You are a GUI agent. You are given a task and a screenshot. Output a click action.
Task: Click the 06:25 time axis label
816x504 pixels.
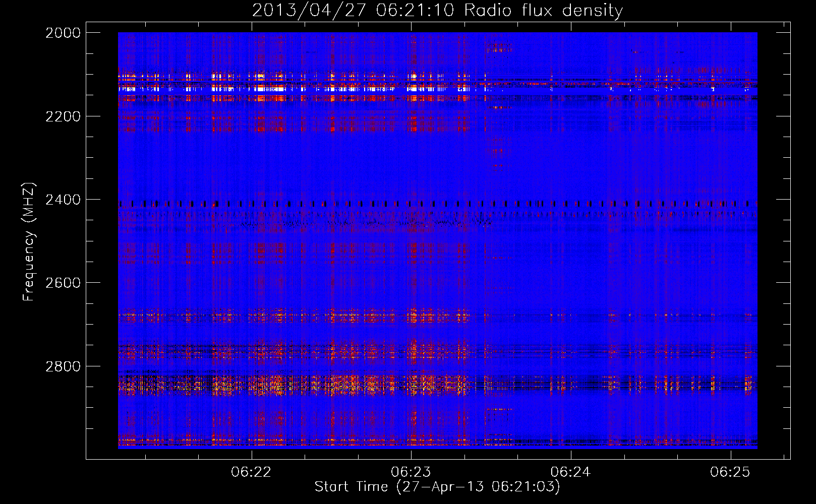coord(730,472)
